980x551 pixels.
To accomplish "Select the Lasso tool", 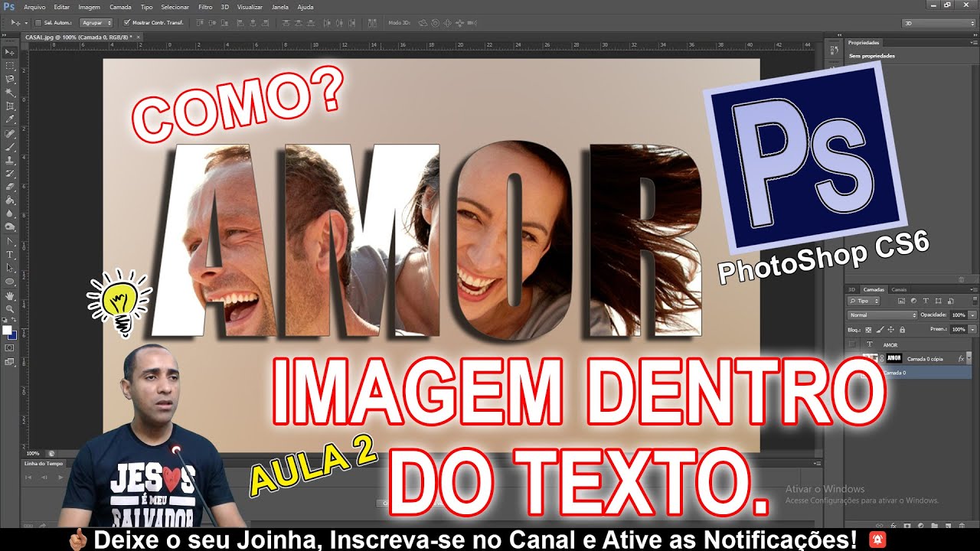I will click(x=10, y=79).
